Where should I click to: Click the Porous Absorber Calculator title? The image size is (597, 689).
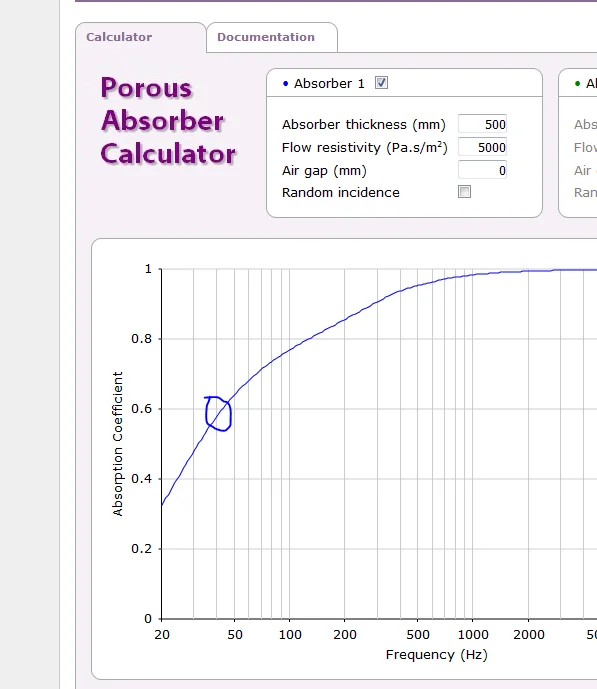coord(168,121)
